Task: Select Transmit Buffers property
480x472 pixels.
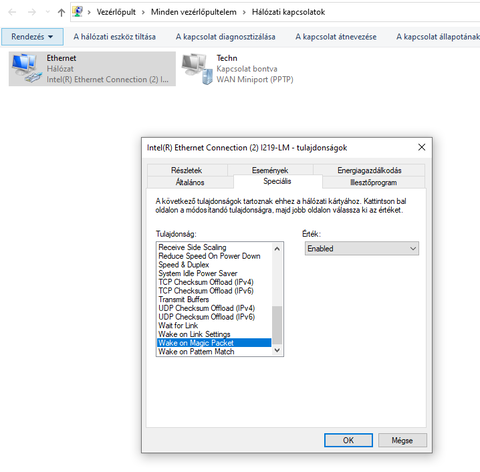Action: 214,299
